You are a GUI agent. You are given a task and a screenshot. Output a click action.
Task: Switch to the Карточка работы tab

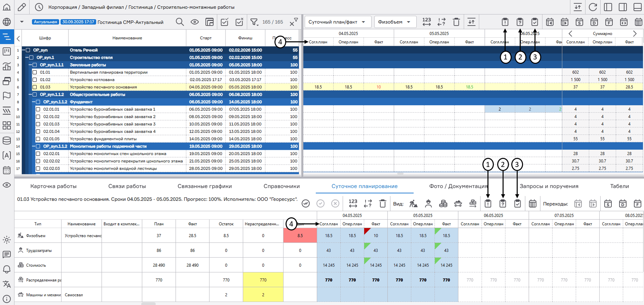tap(53, 186)
